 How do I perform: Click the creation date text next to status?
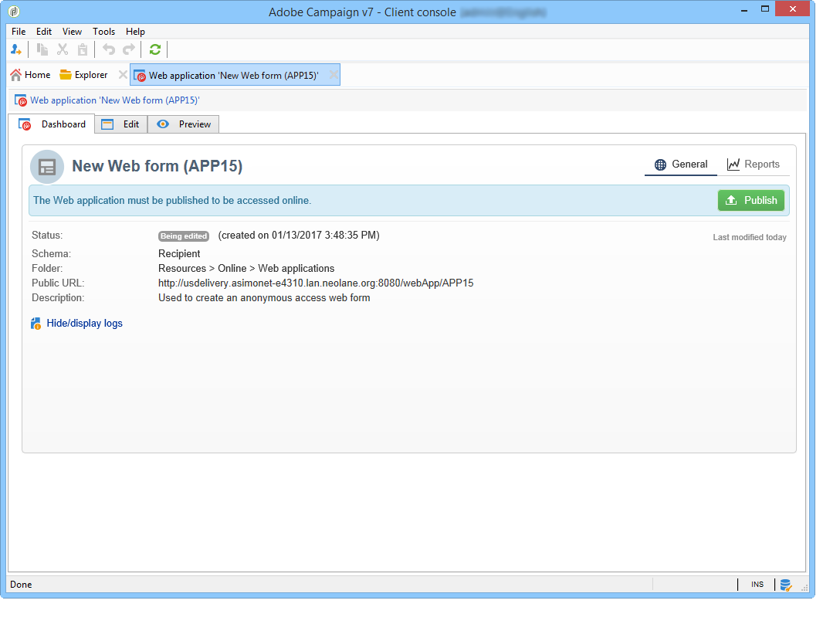click(298, 236)
